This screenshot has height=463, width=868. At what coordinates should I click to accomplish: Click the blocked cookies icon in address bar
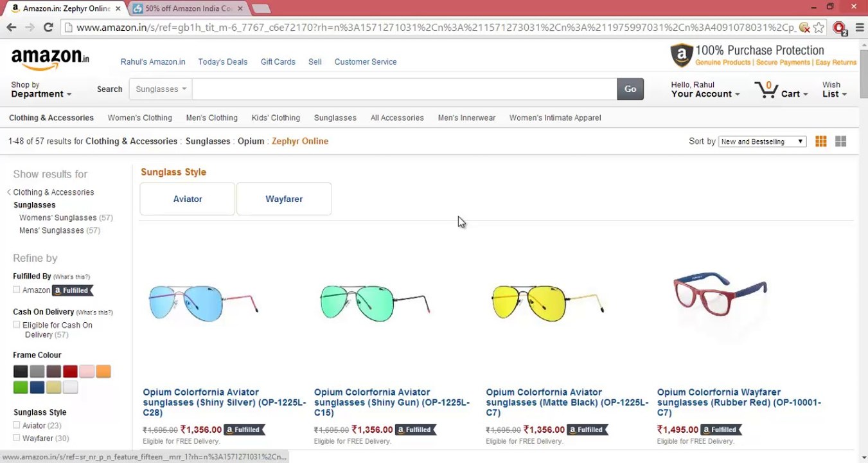(x=804, y=28)
